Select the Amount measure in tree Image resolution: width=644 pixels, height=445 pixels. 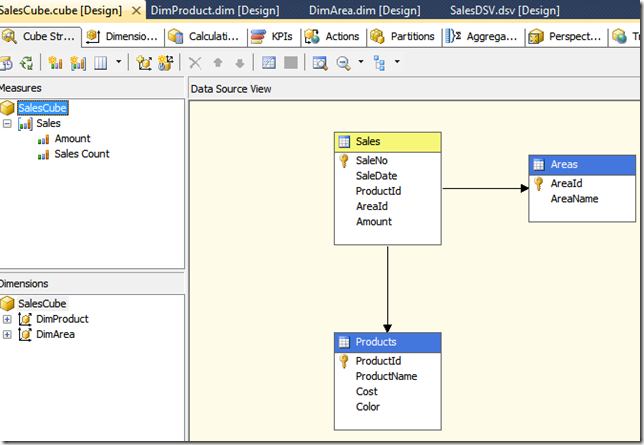(x=72, y=139)
